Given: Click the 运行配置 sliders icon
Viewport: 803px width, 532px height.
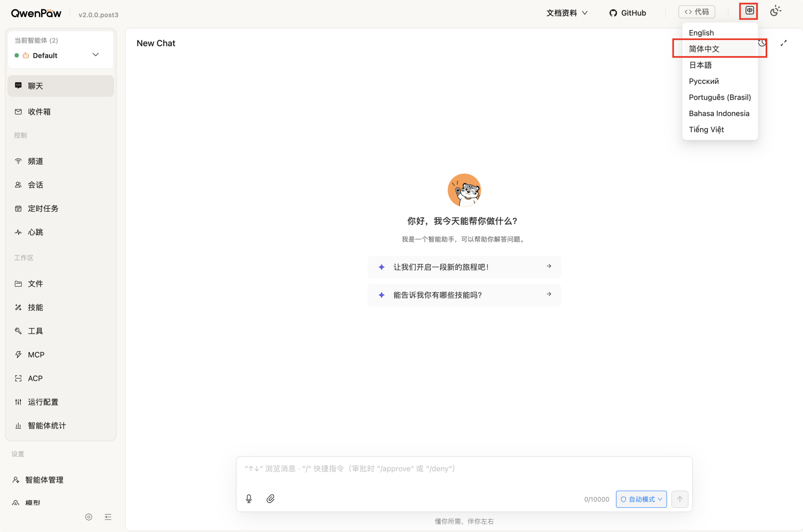Looking at the screenshot, I should [18, 402].
